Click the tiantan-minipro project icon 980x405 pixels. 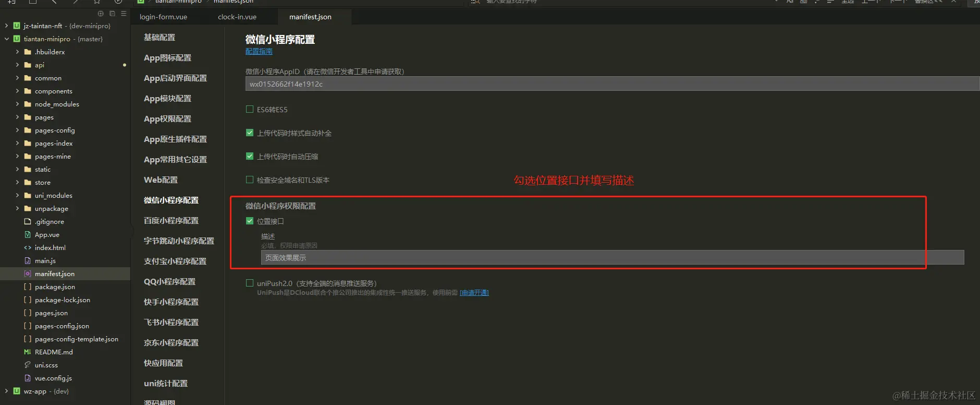click(x=17, y=39)
